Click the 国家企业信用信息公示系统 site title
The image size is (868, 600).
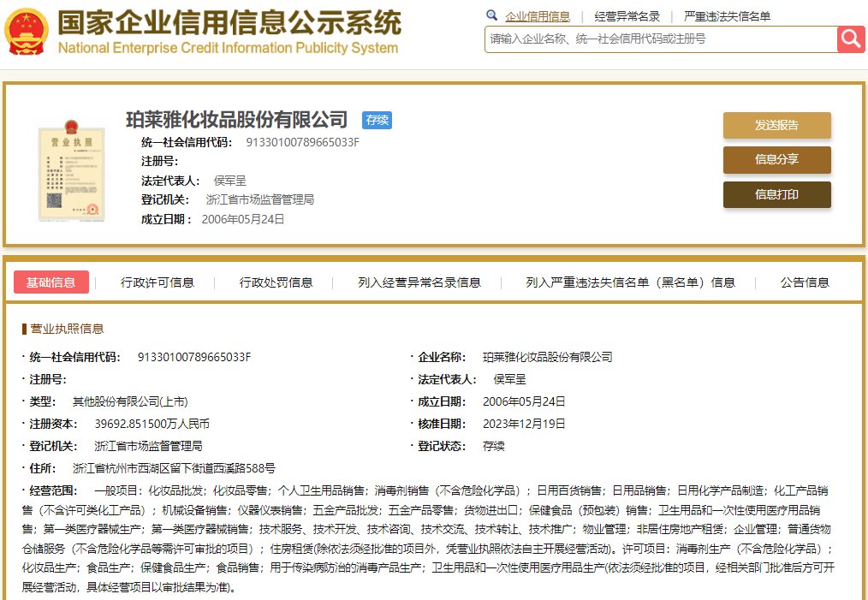click(229, 22)
